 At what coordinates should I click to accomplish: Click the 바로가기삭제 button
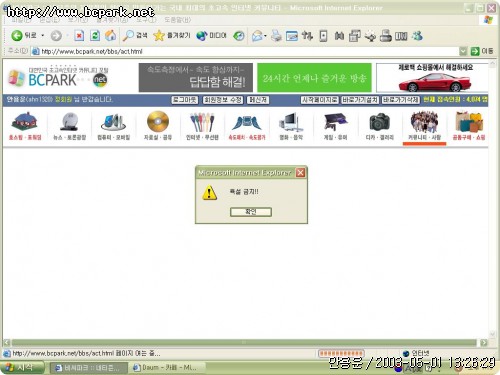coord(400,100)
